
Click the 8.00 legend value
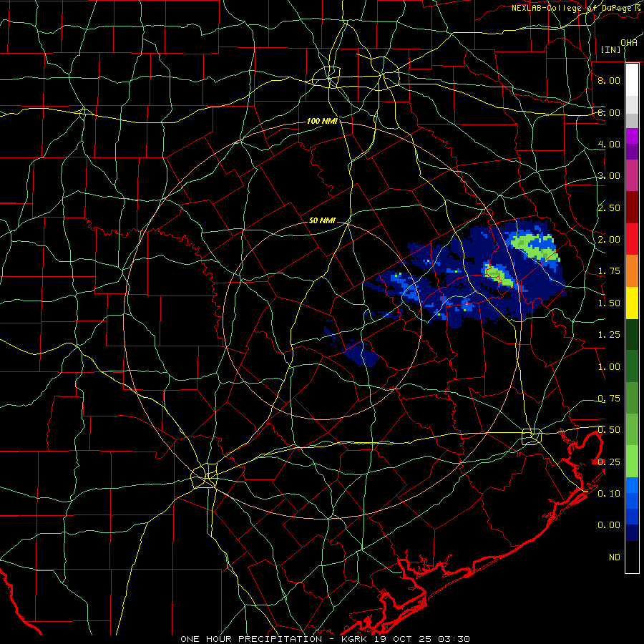609,80
